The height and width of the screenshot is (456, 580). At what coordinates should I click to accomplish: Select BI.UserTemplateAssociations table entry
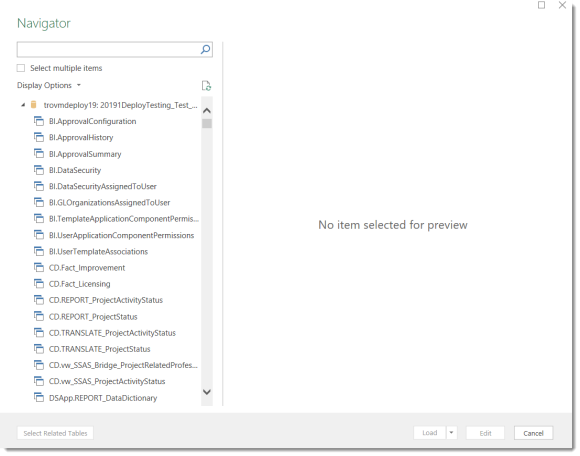(98, 251)
